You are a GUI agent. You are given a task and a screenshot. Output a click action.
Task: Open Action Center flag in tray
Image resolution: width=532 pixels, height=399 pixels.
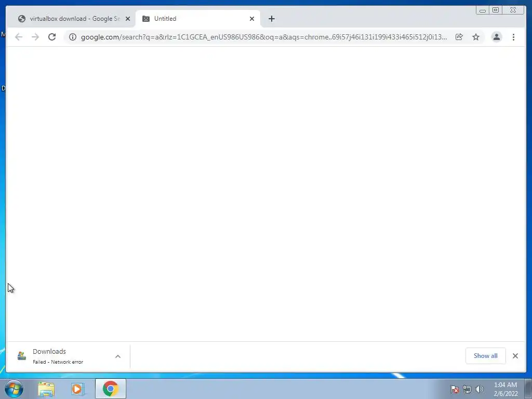(455, 389)
